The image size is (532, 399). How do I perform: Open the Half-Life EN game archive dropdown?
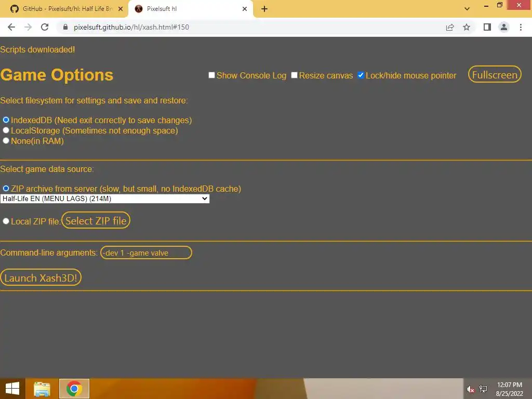[105, 198]
